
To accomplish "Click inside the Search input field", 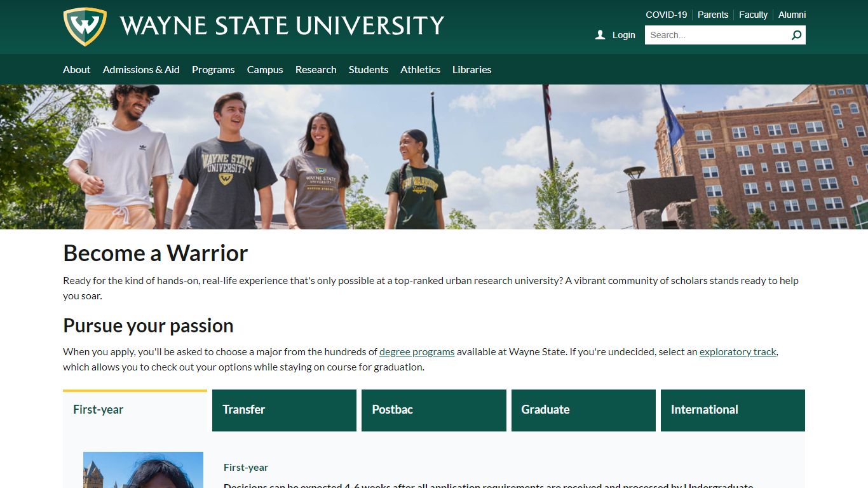I will (712, 35).
